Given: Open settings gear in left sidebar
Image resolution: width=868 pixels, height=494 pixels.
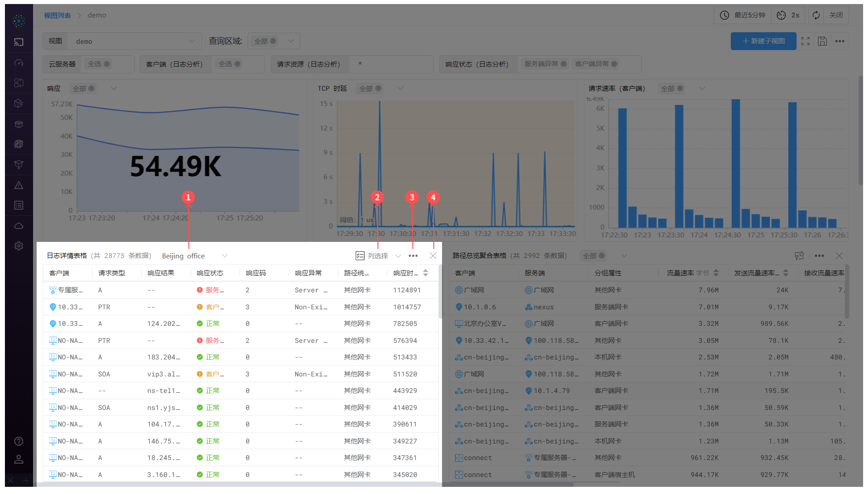Looking at the screenshot, I should [19, 246].
